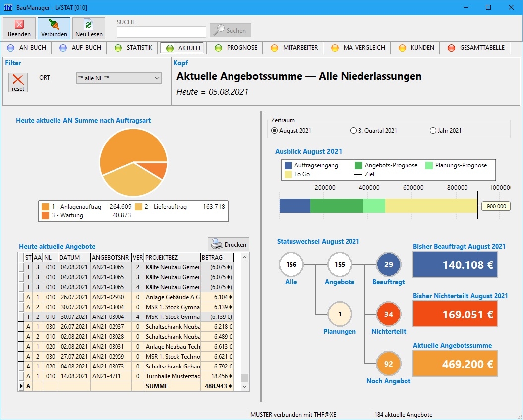Click status bar text 184 aktuelle Angebote
The image size is (523, 420).
tap(403, 415)
